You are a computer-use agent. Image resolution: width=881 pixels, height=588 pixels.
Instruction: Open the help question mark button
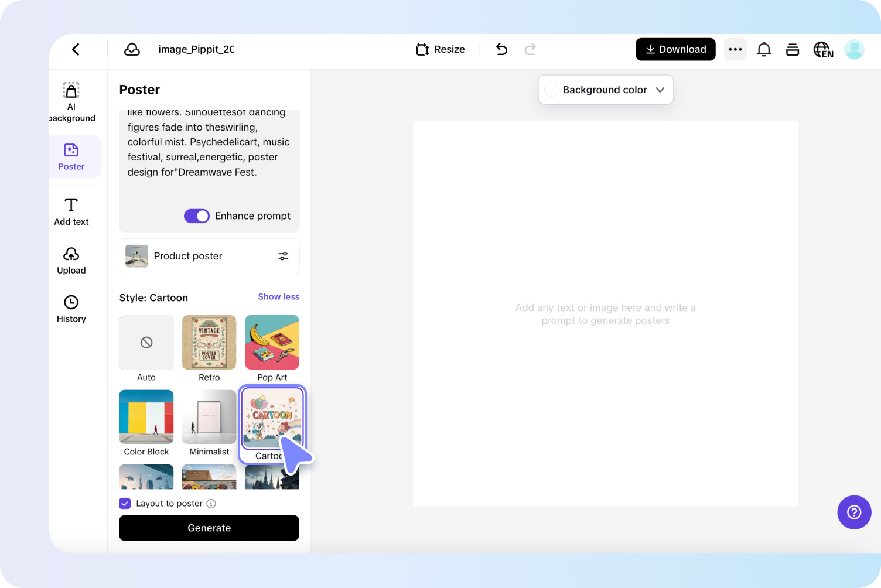click(x=854, y=512)
